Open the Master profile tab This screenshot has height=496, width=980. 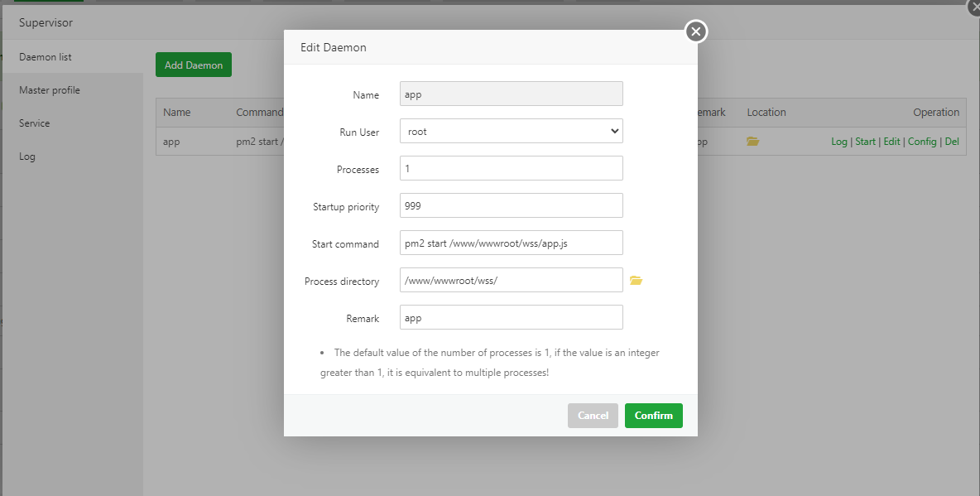tap(50, 90)
